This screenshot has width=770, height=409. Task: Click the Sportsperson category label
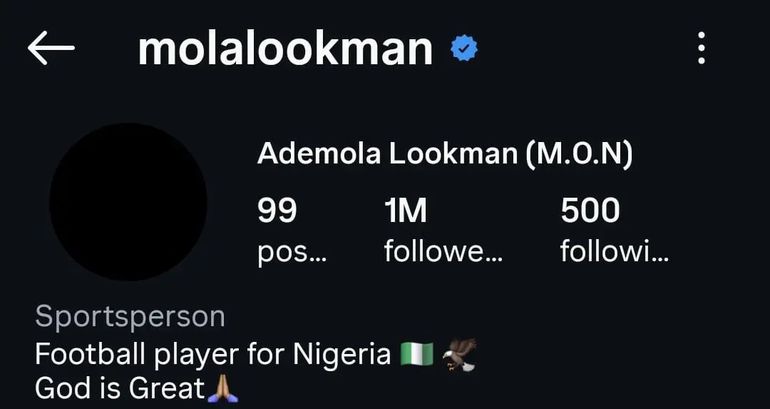[129, 318]
